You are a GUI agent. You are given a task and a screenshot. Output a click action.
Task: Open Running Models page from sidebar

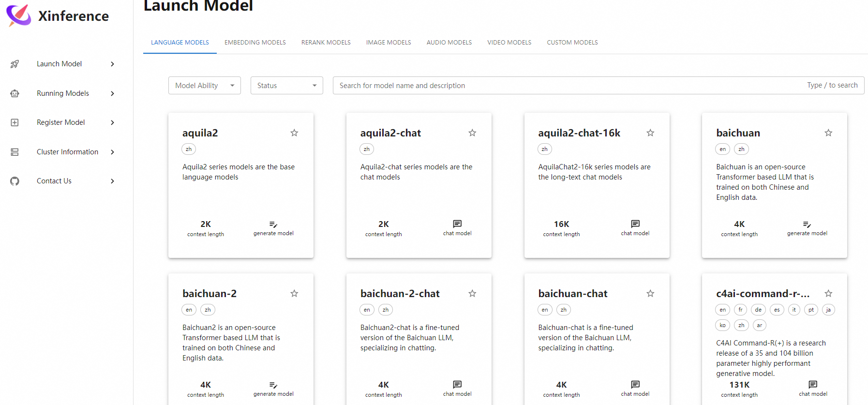(63, 93)
